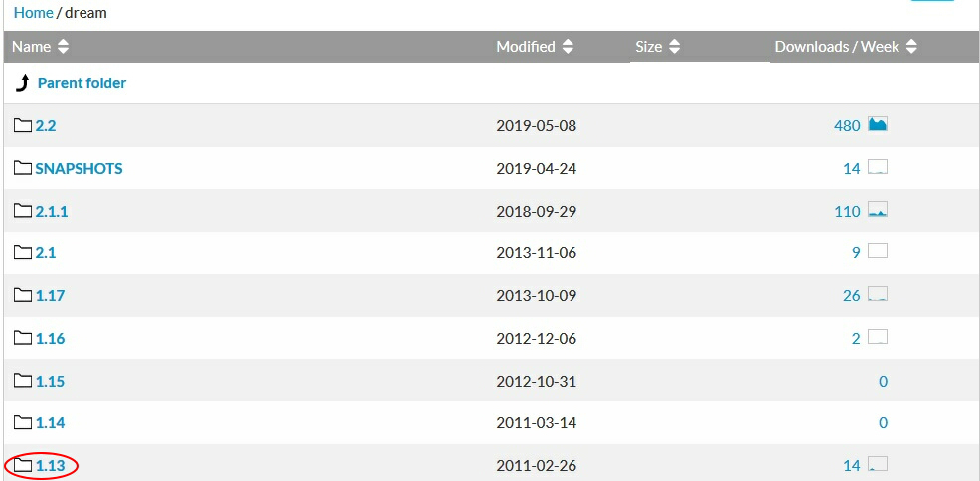The width and height of the screenshot is (980, 481).
Task: Sort by Downloads / Week arrows
Action: [911, 47]
